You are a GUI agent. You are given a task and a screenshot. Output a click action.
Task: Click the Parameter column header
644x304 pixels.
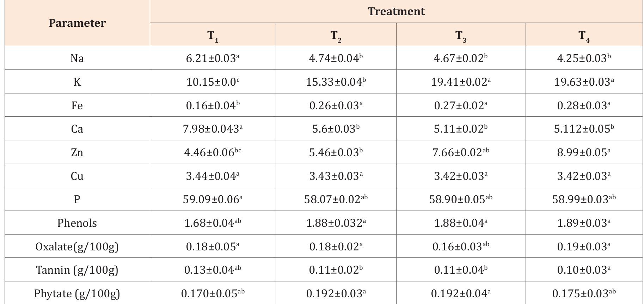pyautogui.click(x=77, y=23)
